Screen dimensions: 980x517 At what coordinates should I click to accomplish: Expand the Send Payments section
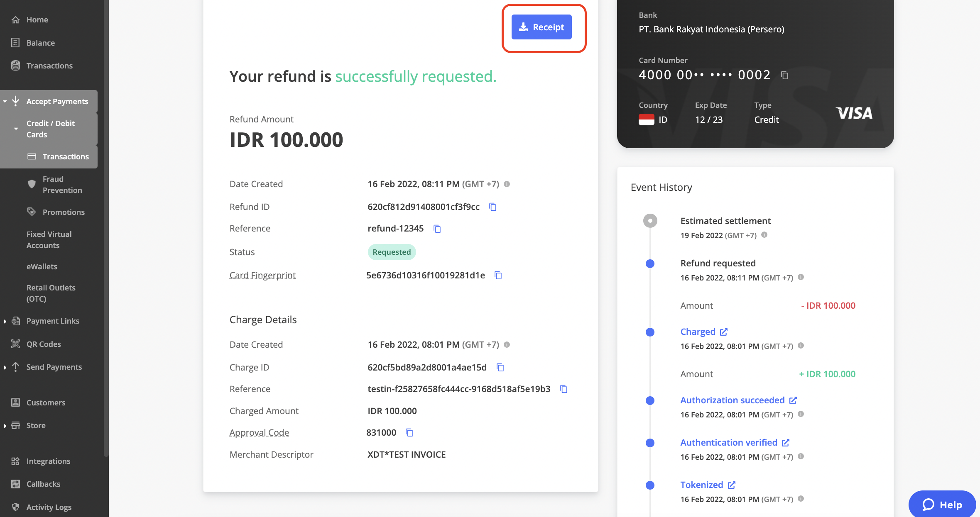(x=5, y=367)
